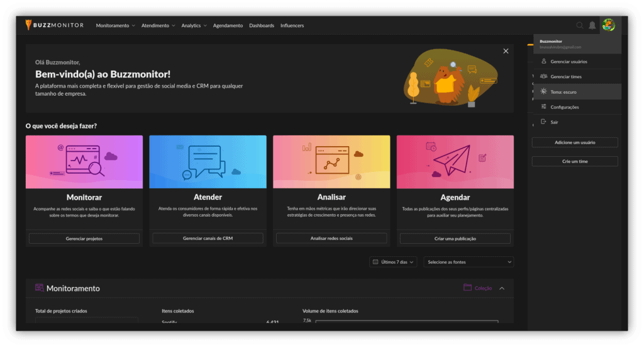
Task: Click the Monitoramento section icon
Action: pyautogui.click(x=40, y=288)
